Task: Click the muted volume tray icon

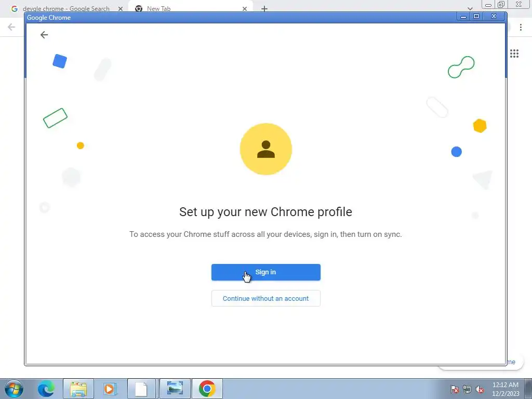Action: [x=480, y=389]
